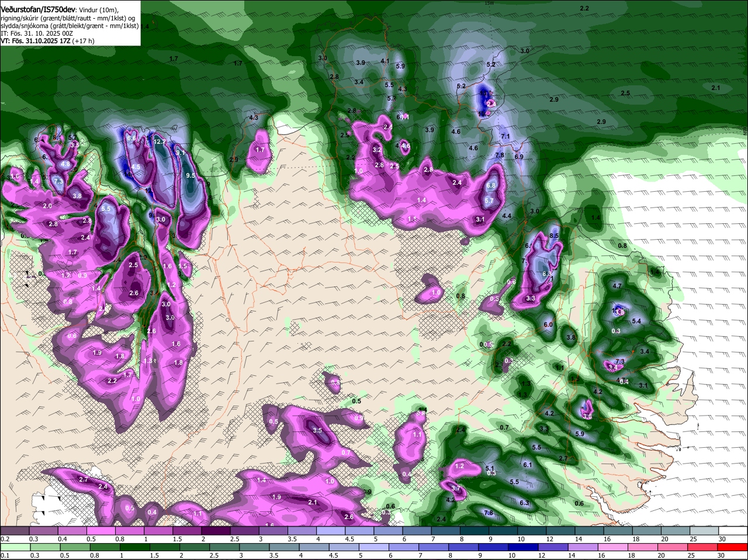The image size is (748, 560).
Task: Select red rain swatch starting at 25
Action: coord(703,547)
